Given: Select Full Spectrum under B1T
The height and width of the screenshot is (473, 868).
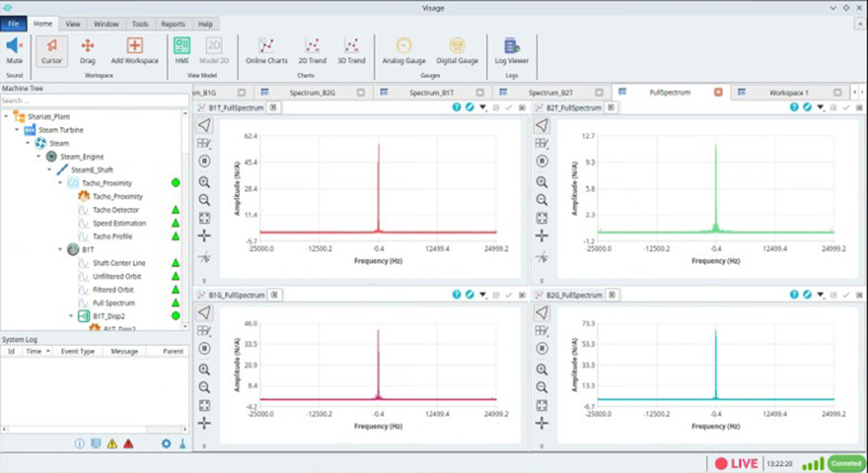Looking at the screenshot, I should (x=113, y=303).
